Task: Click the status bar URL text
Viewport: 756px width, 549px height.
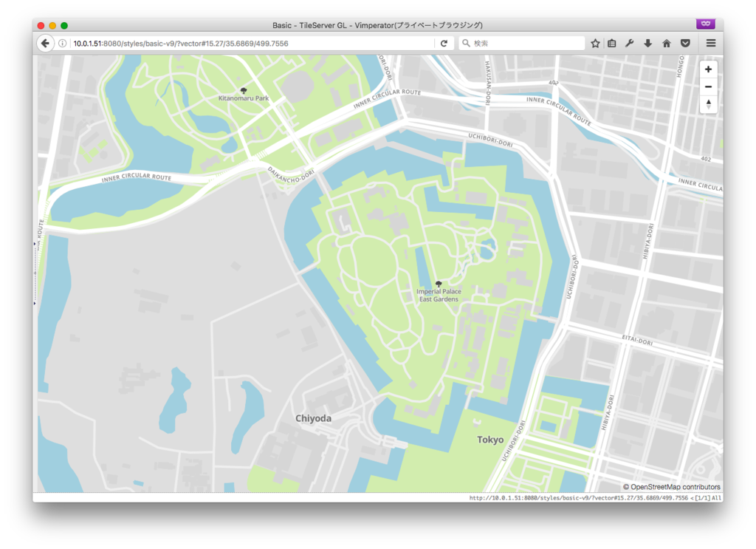Action: (x=579, y=498)
